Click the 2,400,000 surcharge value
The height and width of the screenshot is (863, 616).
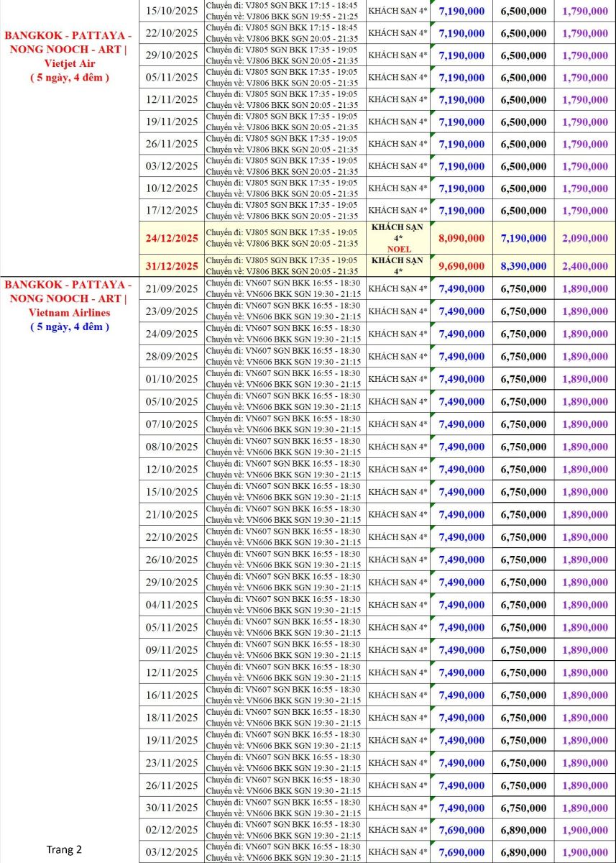tap(585, 266)
